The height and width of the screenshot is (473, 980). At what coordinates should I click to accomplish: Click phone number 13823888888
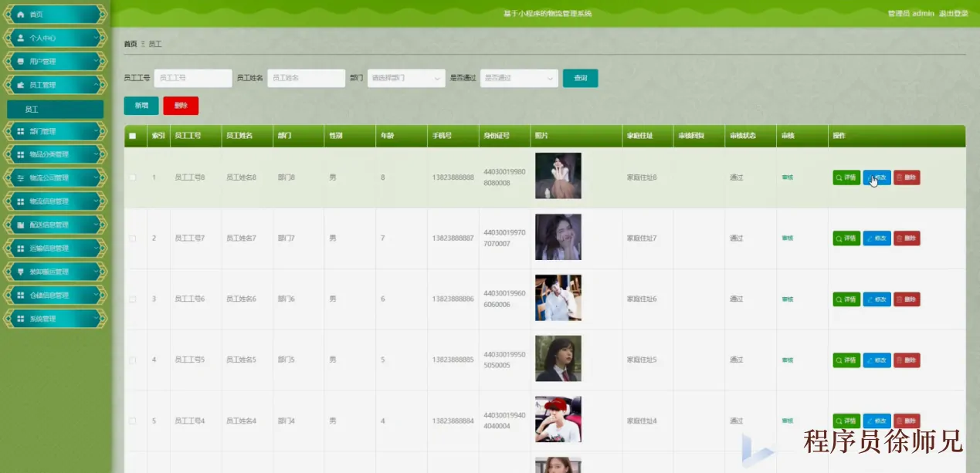(x=453, y=177)
